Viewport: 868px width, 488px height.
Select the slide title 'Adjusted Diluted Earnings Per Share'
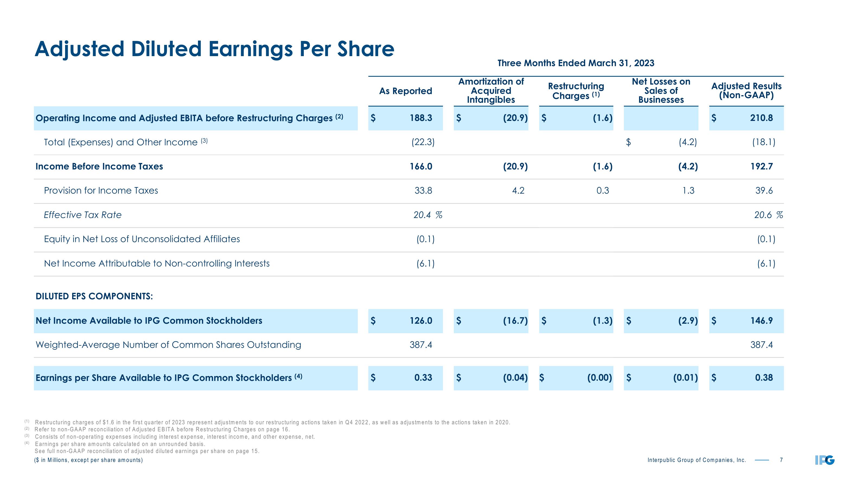tap(214, 49)
